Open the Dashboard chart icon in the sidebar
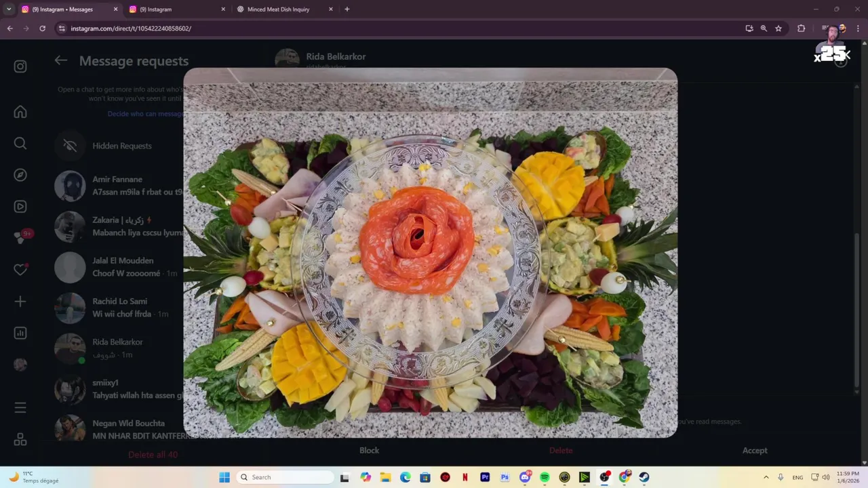Viewport: 868px width, 488px height. pos(20,333)
